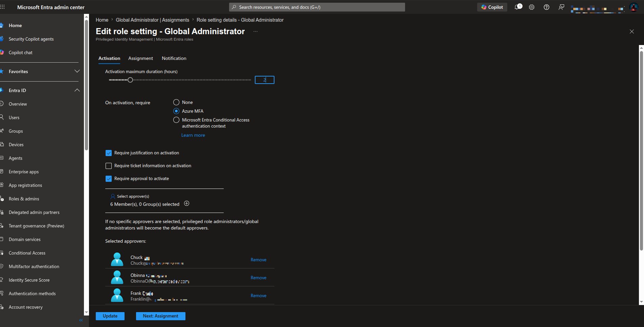Click the Select approver(s) person icon
This screenshot has height=327, width=644.
click(x=113, y=196)
